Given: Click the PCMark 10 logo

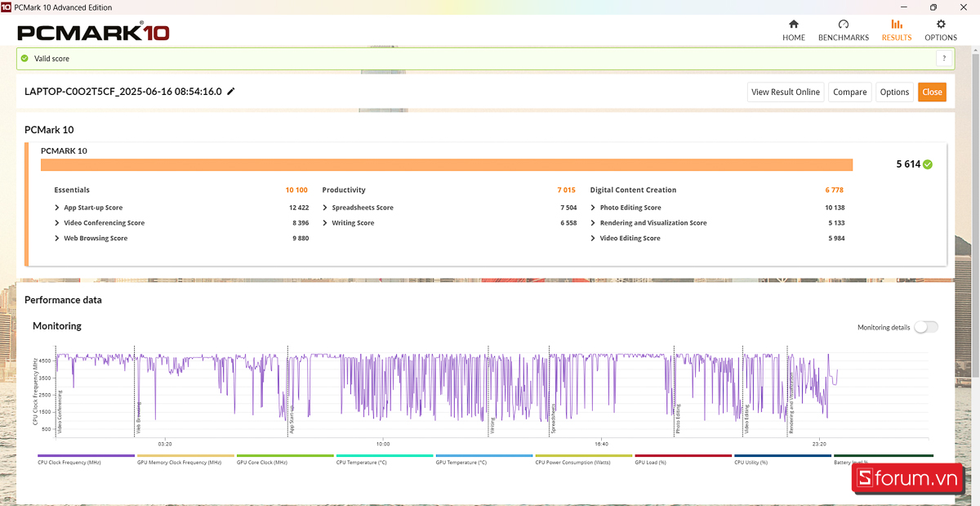Looking at the screenshot, I should pos(93,33).
